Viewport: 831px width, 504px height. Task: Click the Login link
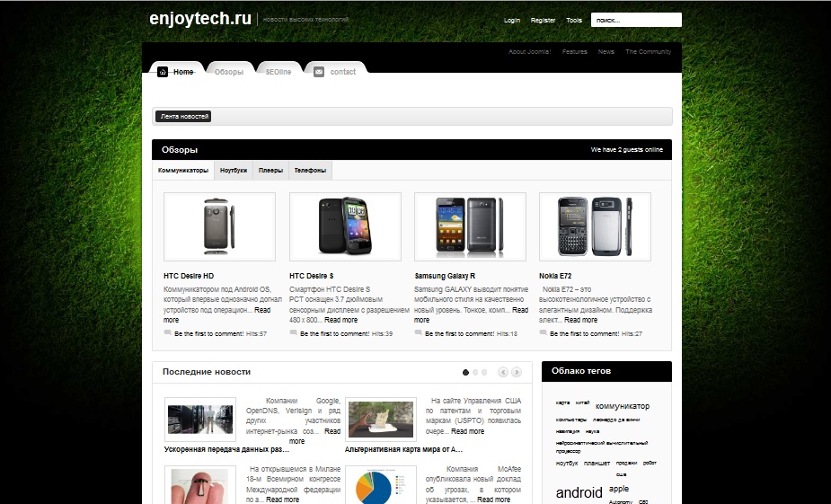tap(512, 21)
